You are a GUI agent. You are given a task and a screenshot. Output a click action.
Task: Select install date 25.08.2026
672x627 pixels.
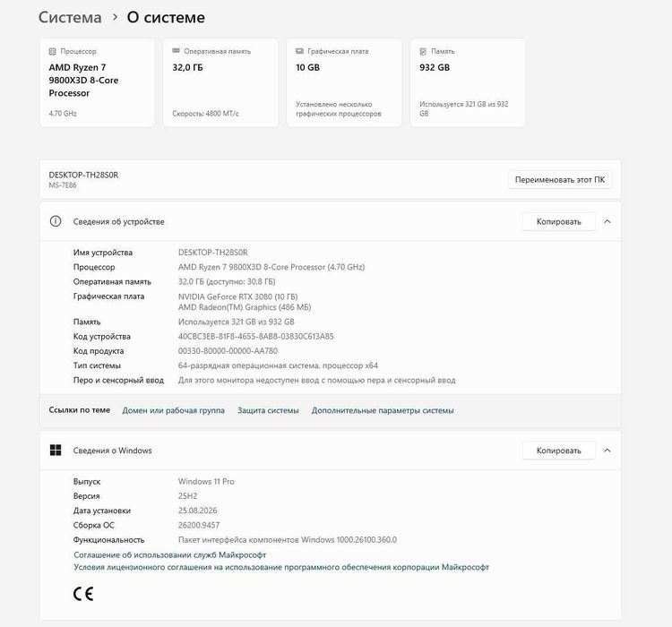coord(198,511)
